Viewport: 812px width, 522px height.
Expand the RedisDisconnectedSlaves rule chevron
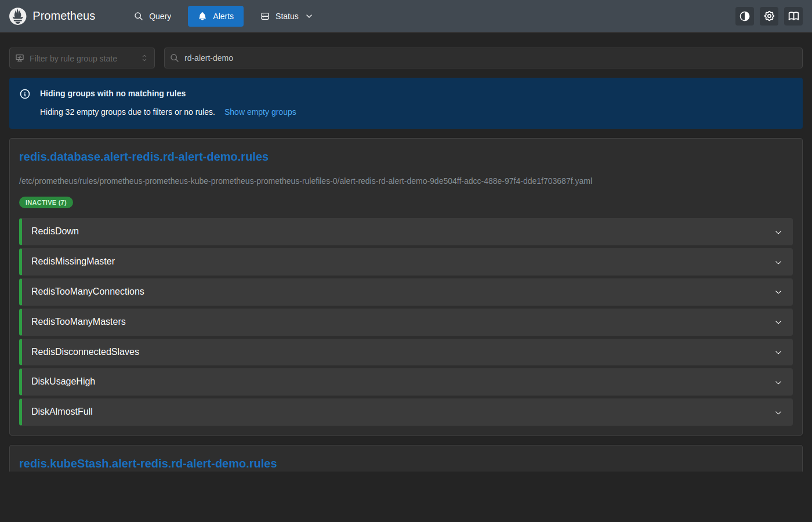click(x=778, y=353)
